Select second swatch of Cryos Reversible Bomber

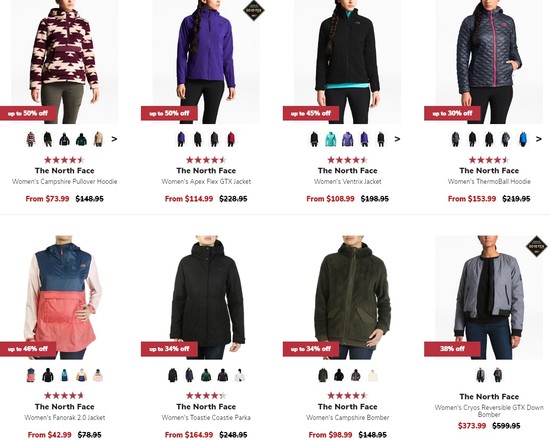pos(497,375)
